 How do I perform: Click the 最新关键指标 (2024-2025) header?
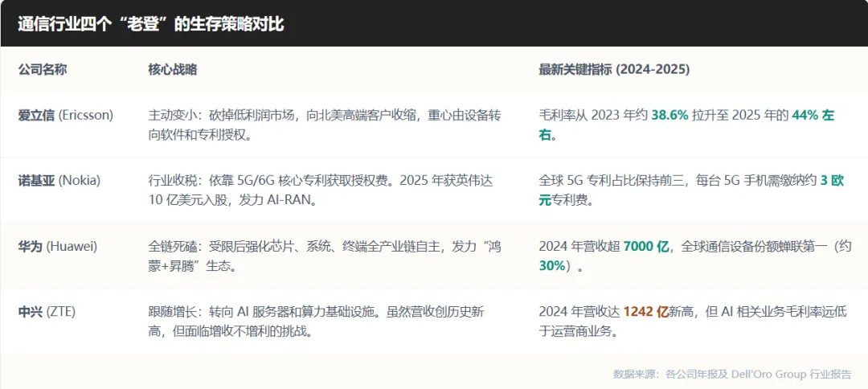(614, 70)
